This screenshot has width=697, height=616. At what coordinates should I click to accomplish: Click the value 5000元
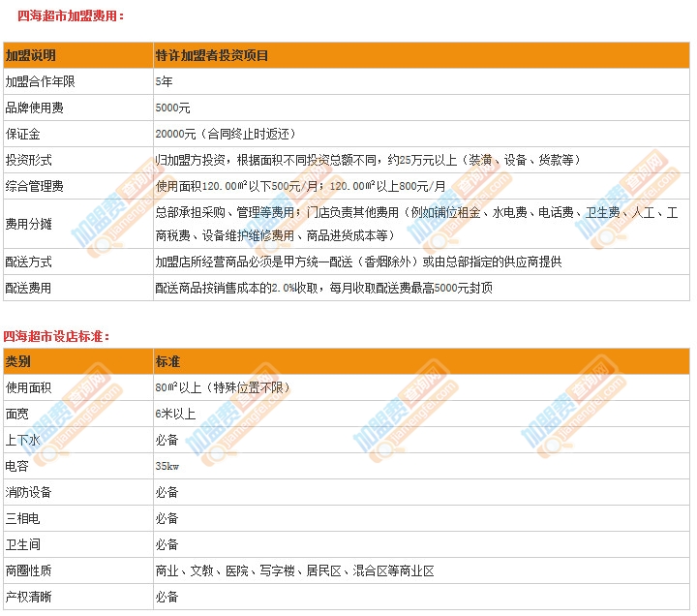pos(173,108)
